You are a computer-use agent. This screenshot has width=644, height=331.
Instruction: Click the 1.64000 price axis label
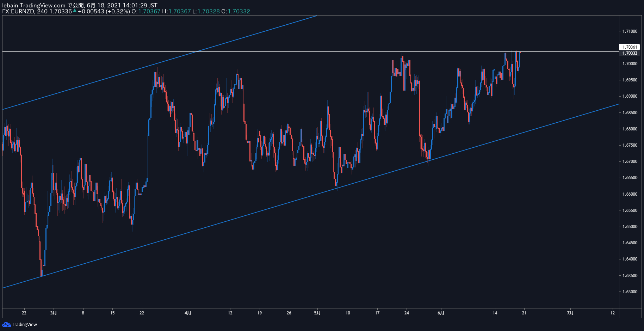click(x=630, y=259)
